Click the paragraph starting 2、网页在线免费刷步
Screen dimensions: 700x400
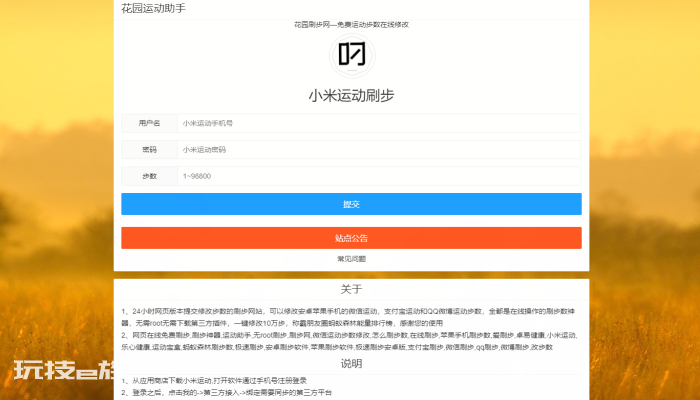(351, 341)
